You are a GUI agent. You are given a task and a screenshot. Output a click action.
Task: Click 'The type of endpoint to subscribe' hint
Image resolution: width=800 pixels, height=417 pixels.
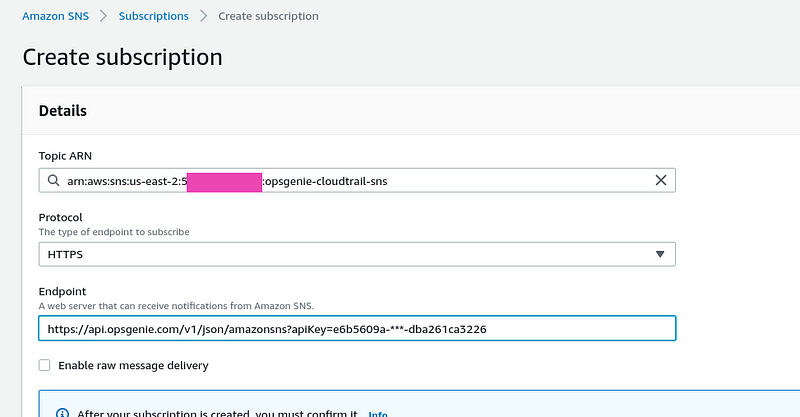tap(114, 232)
